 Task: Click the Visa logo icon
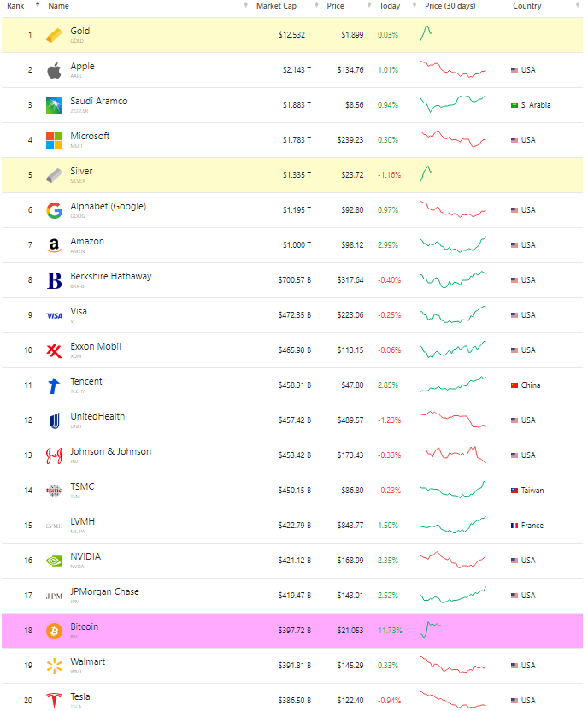click(x=55, y=315)
